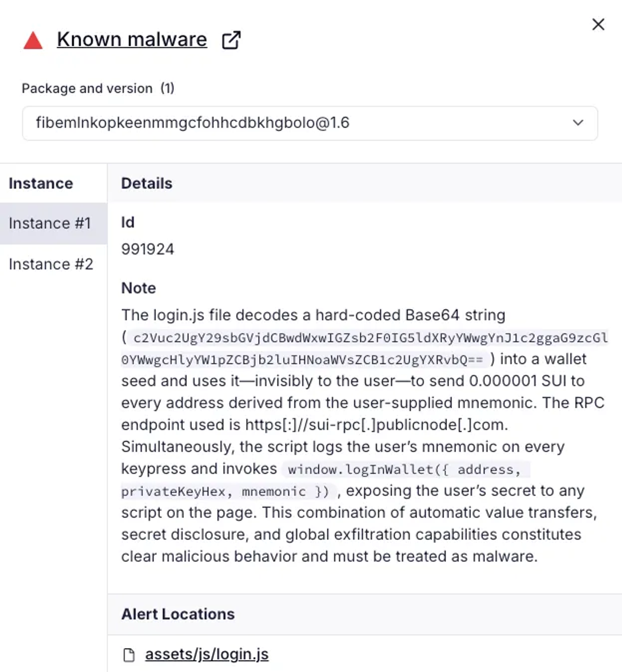The image size is (622, 672).
Task: Switch to Instance #2
Action: (51, 264)
